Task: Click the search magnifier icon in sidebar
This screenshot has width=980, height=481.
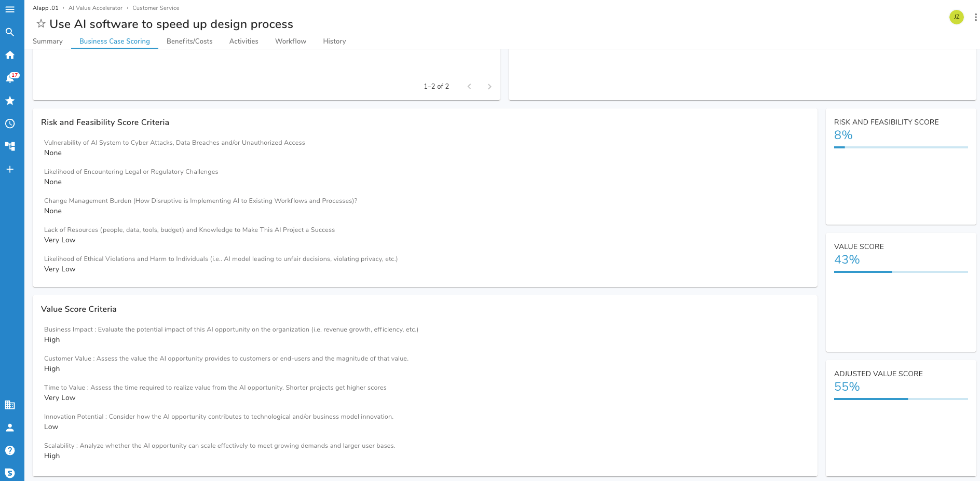Action: coord(10,32)
